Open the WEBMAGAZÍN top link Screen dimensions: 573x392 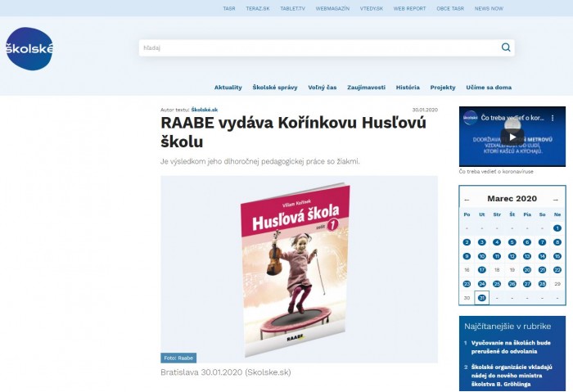point(332,8)
